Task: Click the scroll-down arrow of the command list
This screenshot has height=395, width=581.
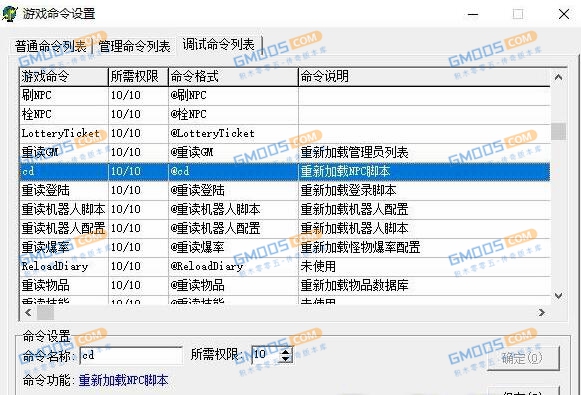Action: pos(558,296)
